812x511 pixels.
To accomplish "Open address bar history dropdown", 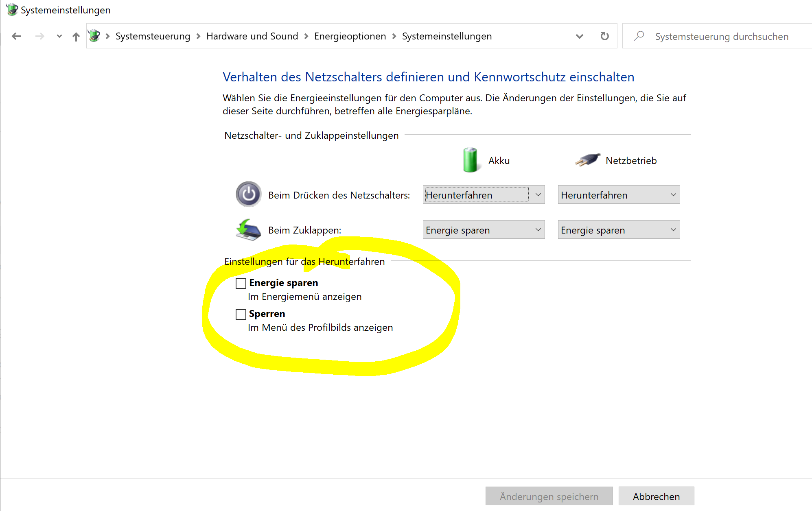I will tap(580, 36).
